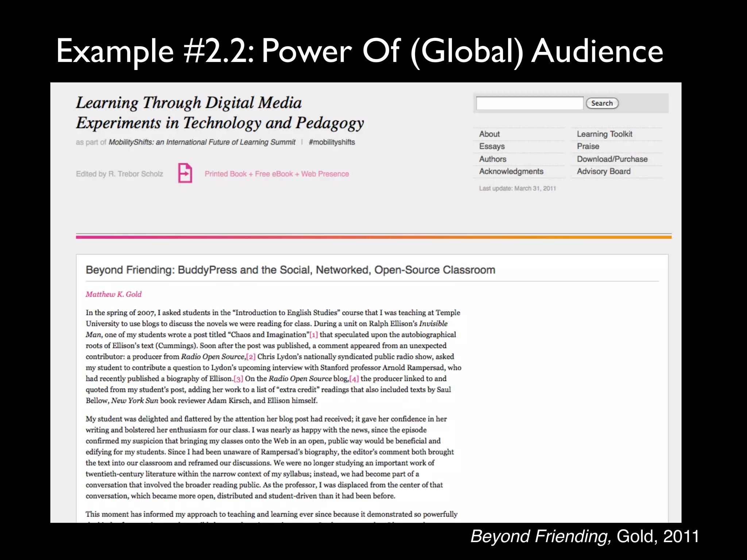Viewport: 747px width, 560px height.
Task: Click the Search button
Action: tap(602, 103)
